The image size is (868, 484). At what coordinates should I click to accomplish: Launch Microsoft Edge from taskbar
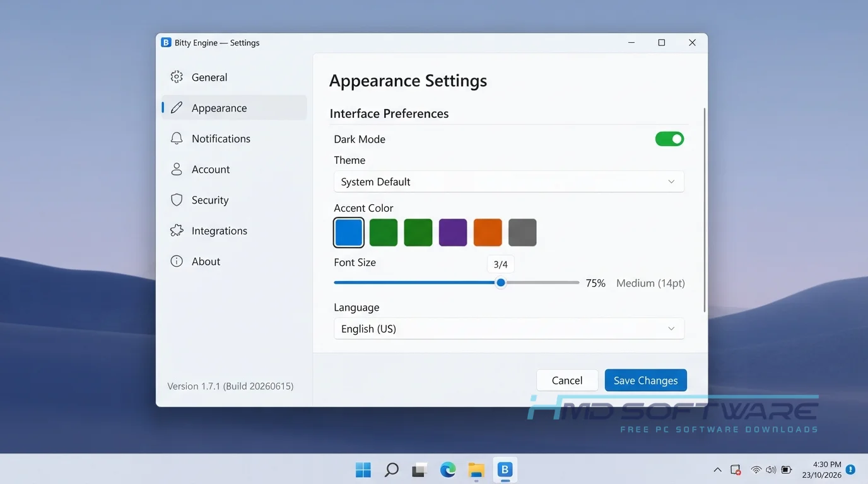[x=448, y=470]
